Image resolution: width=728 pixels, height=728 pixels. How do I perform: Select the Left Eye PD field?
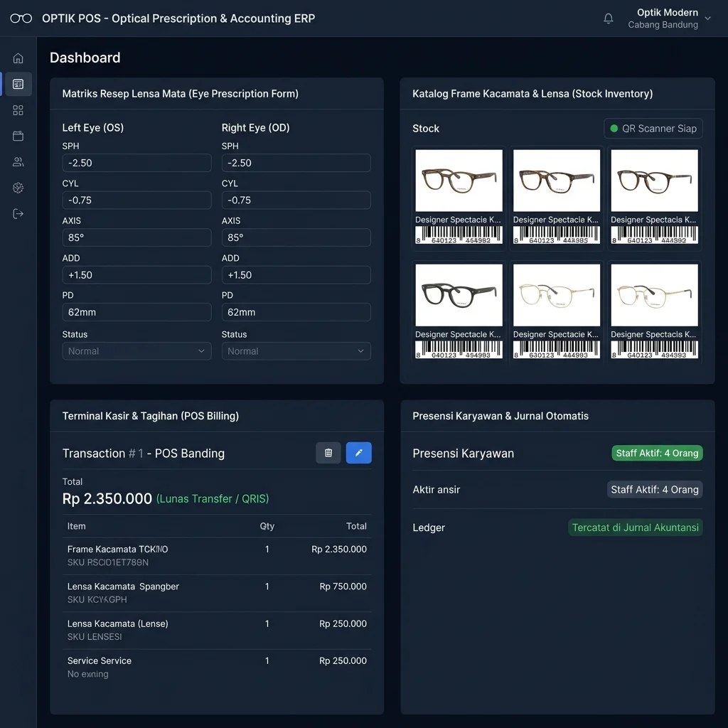137,312
